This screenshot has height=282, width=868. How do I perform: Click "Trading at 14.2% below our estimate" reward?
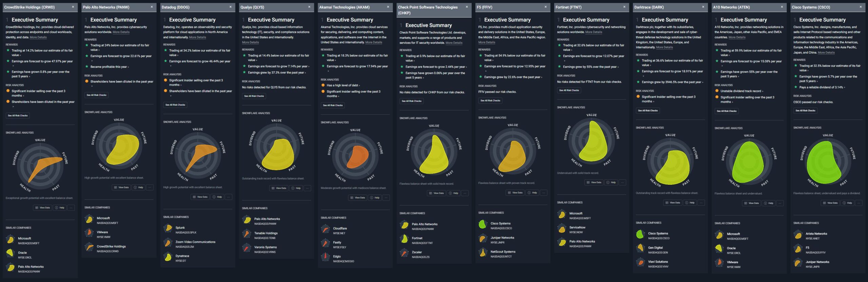pos(42,53)
